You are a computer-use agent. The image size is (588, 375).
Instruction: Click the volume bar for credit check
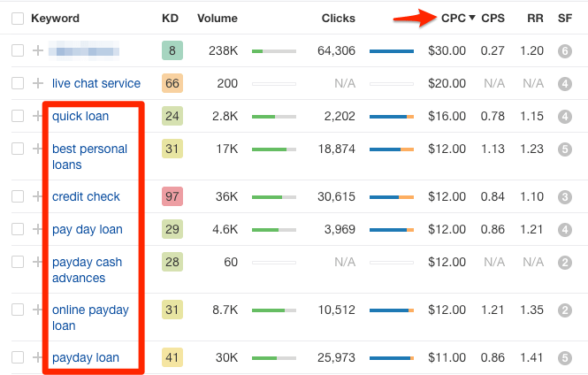click(x=273, y=196)
